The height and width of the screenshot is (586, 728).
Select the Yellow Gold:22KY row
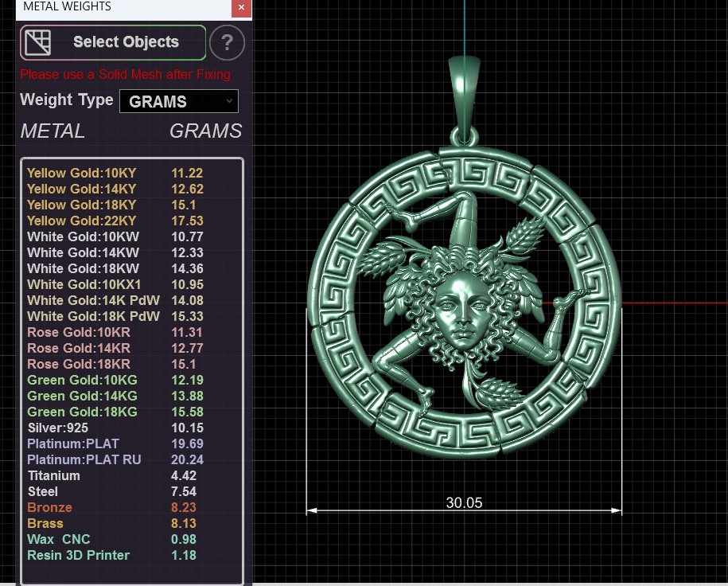pos(115,221)
